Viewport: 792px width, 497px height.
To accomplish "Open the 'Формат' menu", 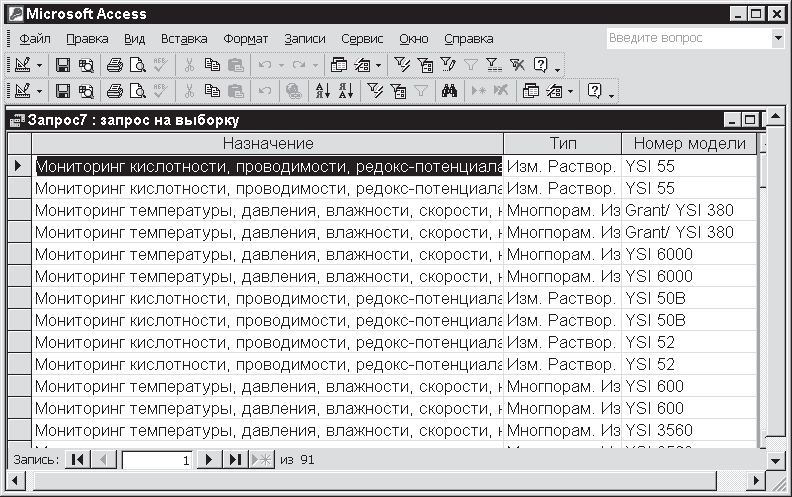I will click(245, 39).
